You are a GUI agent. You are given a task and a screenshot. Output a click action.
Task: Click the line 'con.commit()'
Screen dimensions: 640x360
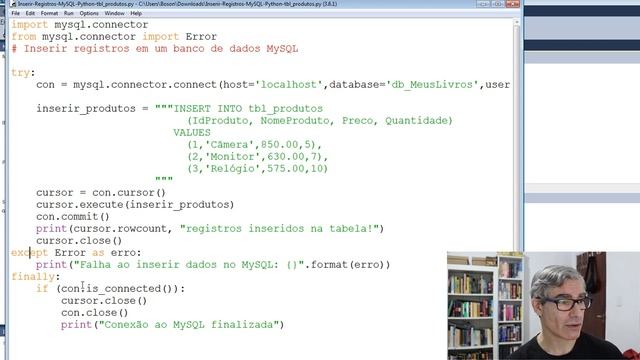pyautogui.click(x=73, y=217)
